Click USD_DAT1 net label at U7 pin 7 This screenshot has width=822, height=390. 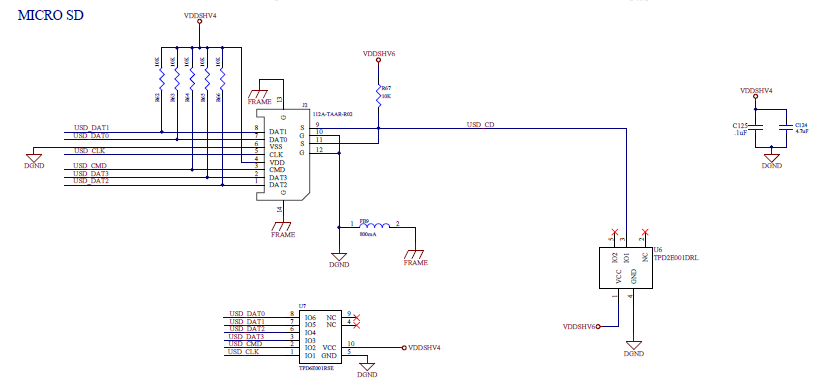click(x=247, y=321)
